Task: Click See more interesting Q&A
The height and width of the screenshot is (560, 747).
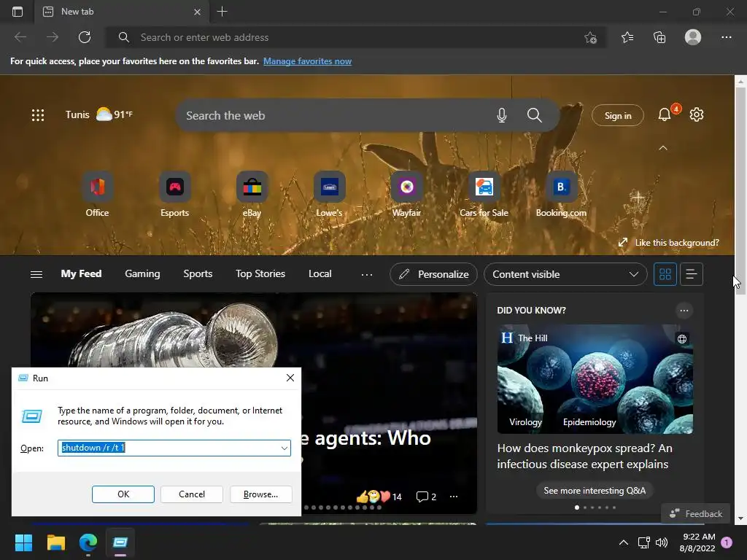Action: [x=595, y=491]
